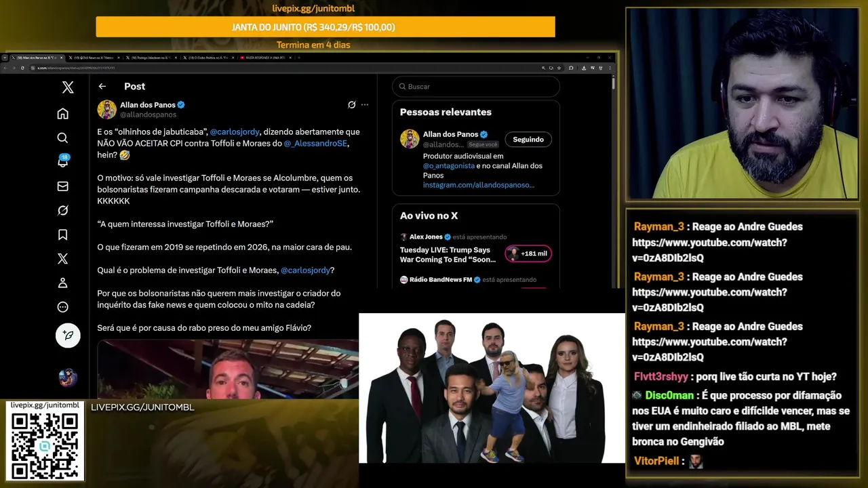Click 'Termina em 4 dias' text
Viewport: 868px width, 488px height.
tap(313, 45)
